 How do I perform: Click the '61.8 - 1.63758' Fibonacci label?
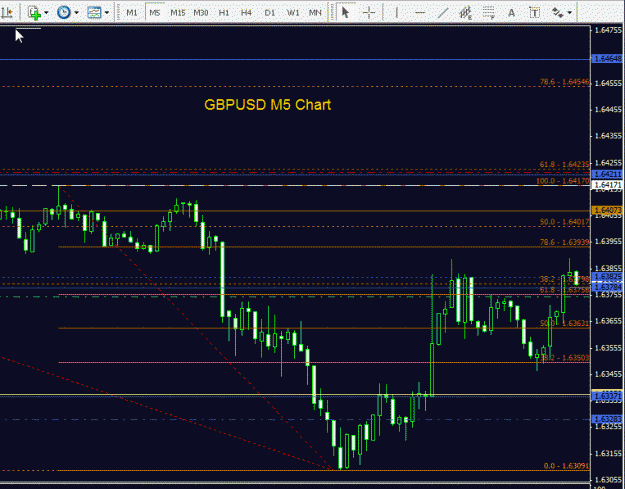coord(564,290)
